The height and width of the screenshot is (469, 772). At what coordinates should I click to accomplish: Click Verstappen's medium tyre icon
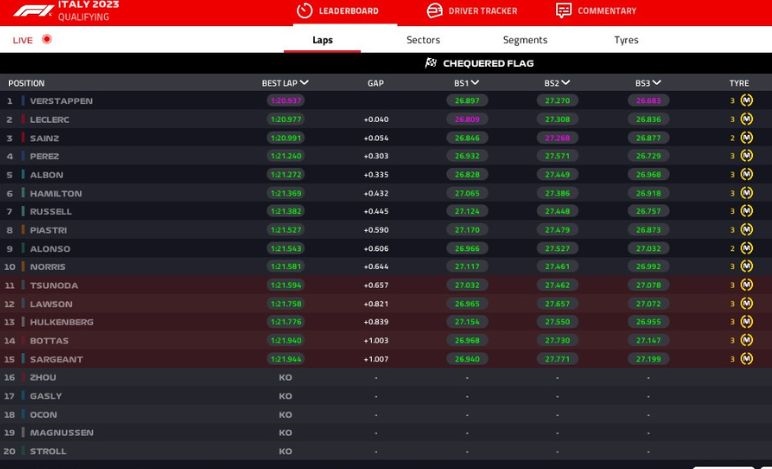pyautogui.click(x=746, y=101)
